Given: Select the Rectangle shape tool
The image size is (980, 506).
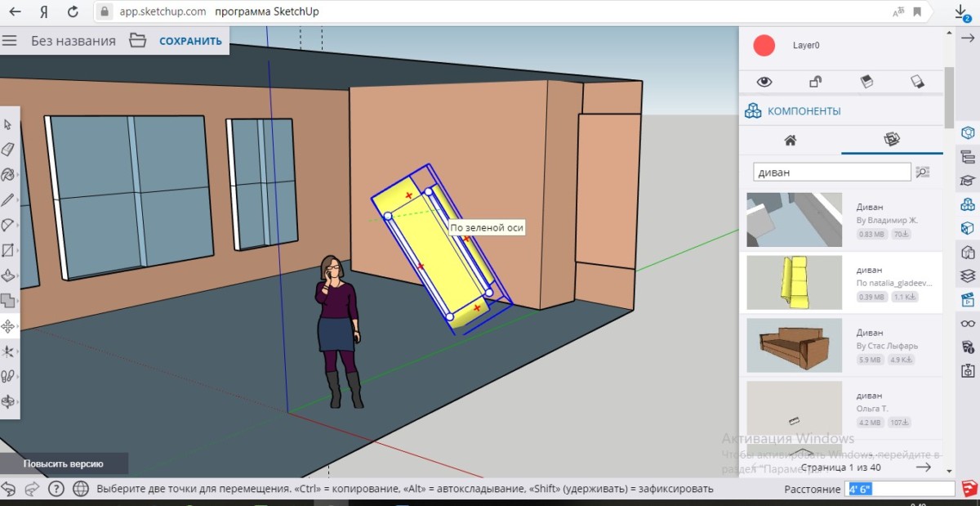Looking at the screenshot, I should [x=7, y=250].
